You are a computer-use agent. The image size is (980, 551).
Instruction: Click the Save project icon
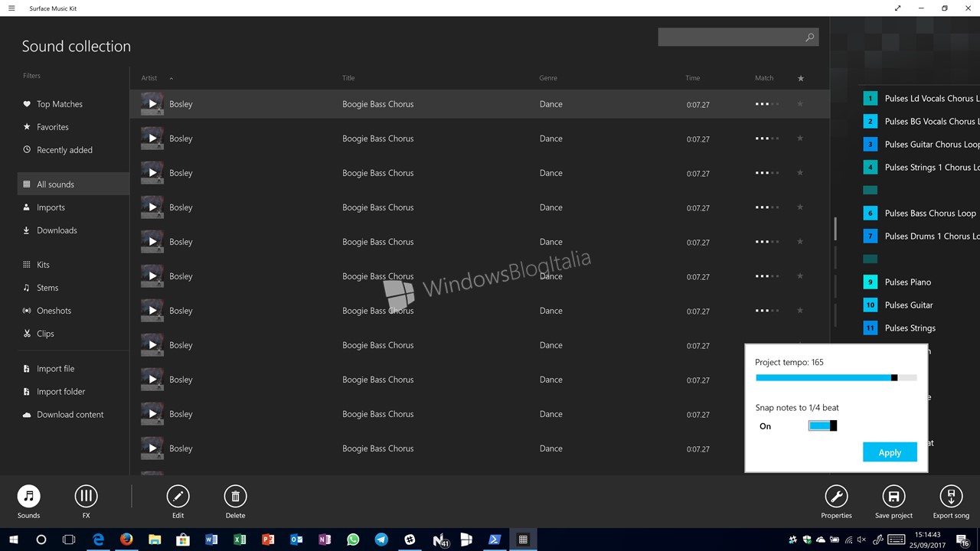point(893,497)
